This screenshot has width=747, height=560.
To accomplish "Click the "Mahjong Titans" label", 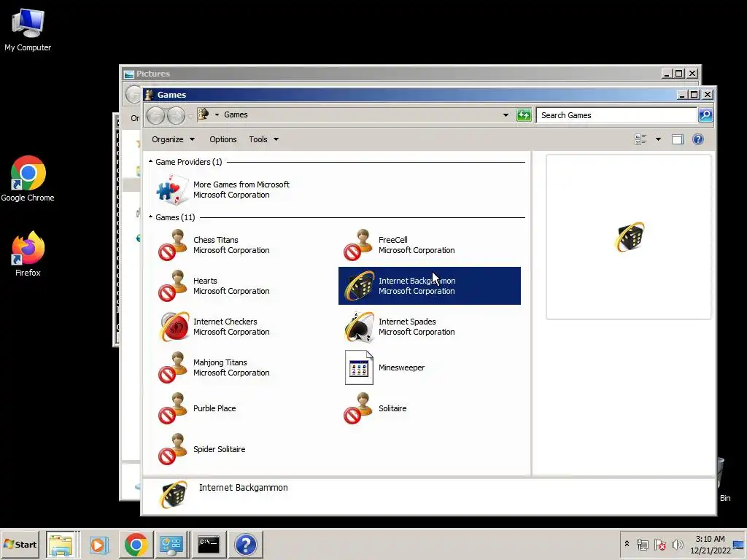I will pyautogui.click(x=220, y=362).
